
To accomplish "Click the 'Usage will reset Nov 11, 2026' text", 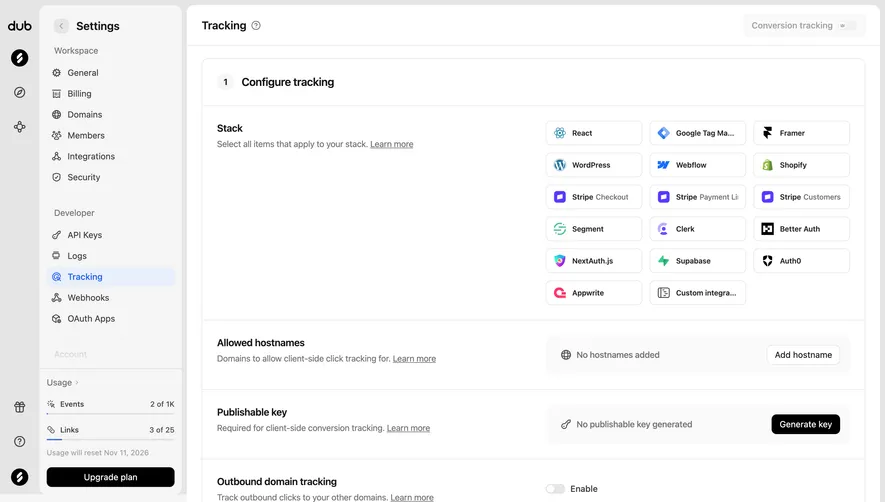I will pos(98,453).
